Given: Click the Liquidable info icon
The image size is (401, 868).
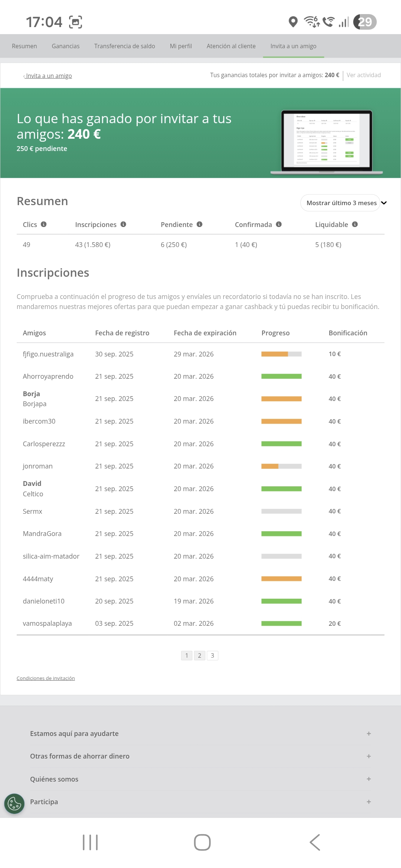Looking at the screenshot, I should [355, 224].
